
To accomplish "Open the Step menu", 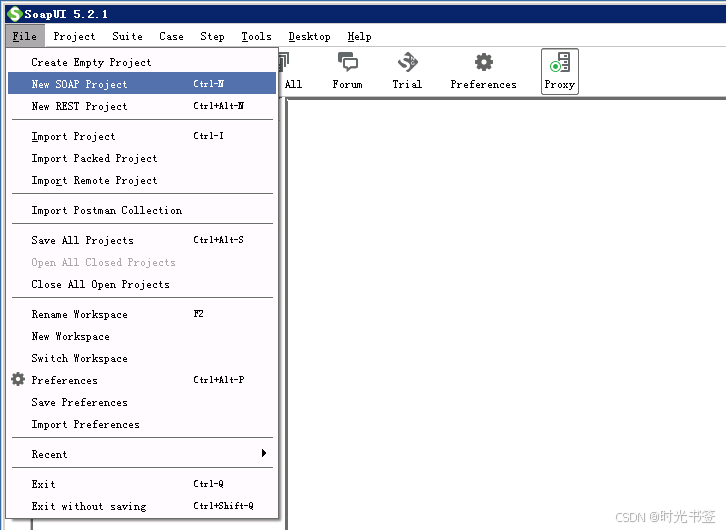I will (x=212, y=36).
